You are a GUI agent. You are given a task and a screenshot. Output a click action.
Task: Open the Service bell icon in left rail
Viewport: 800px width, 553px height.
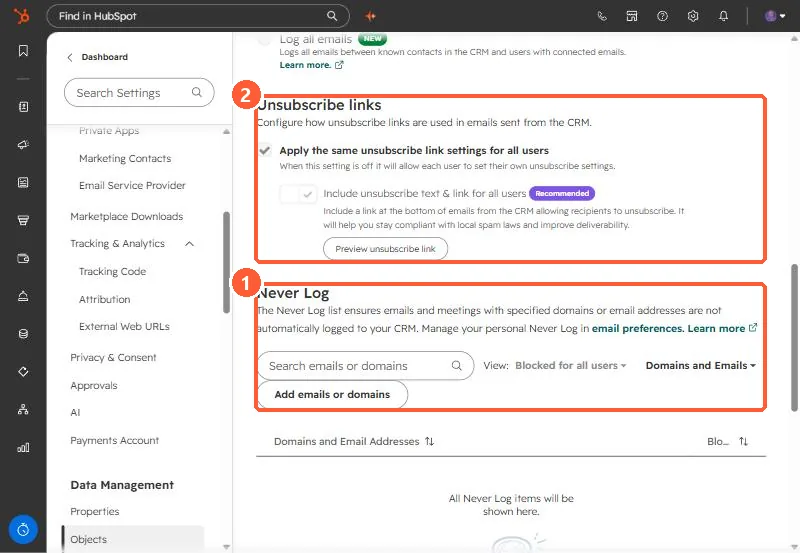pyautogui.click(x=23, y=296)
